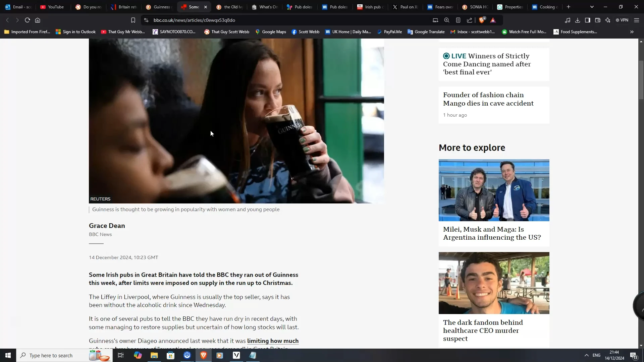The width and height of the screenshot is (644, 362).
Task: Switch to the YouTube tab
Action: click(x=52, y=7)
